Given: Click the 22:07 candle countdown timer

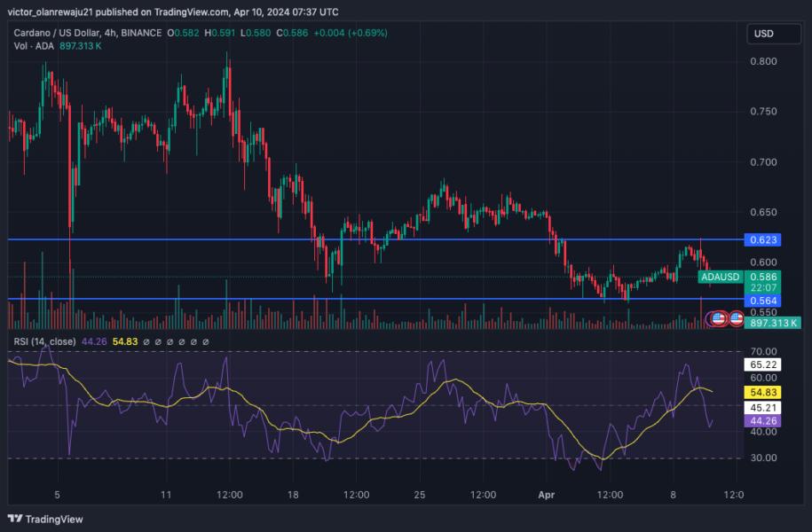Looking at the screenshot, I should (x=762, y=288).
